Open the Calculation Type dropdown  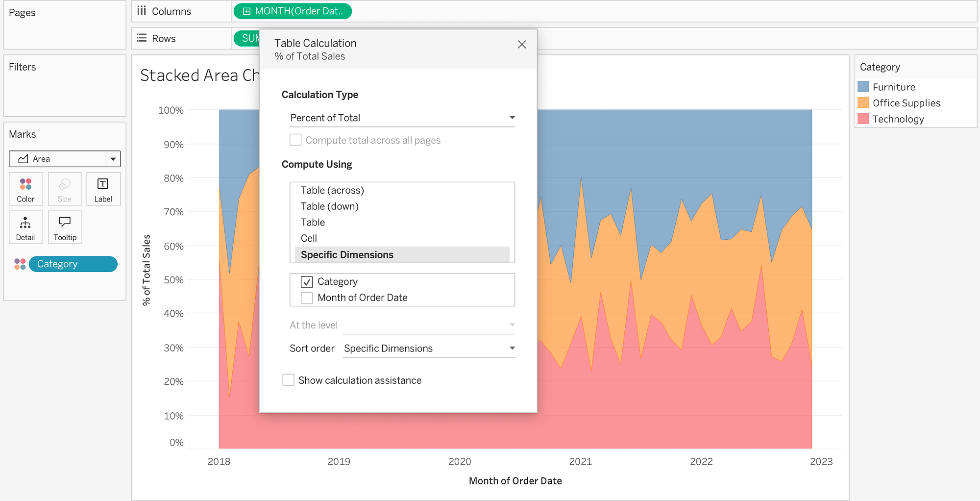click(x=402, y=118)
